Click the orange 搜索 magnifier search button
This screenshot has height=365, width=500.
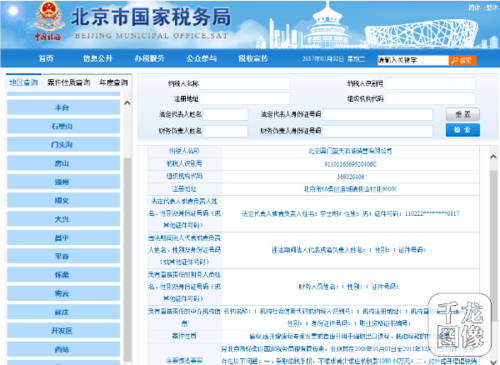462,60
